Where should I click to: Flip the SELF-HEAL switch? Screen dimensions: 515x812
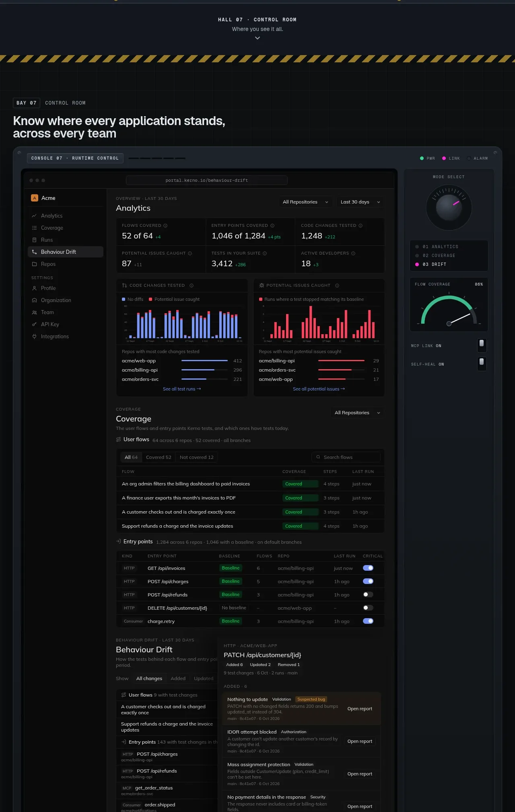point(482,364)
